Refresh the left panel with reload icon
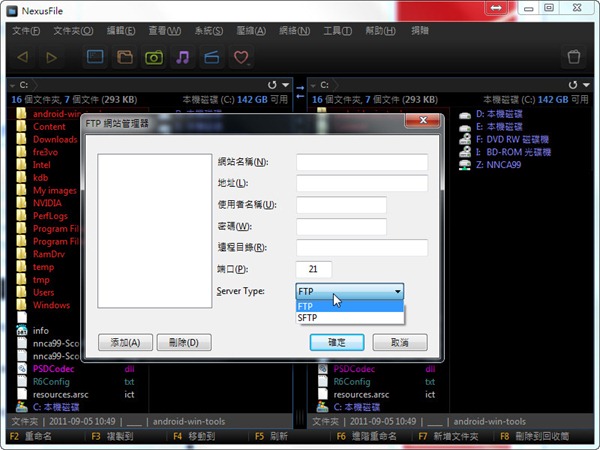 click(x=272, y=85)
